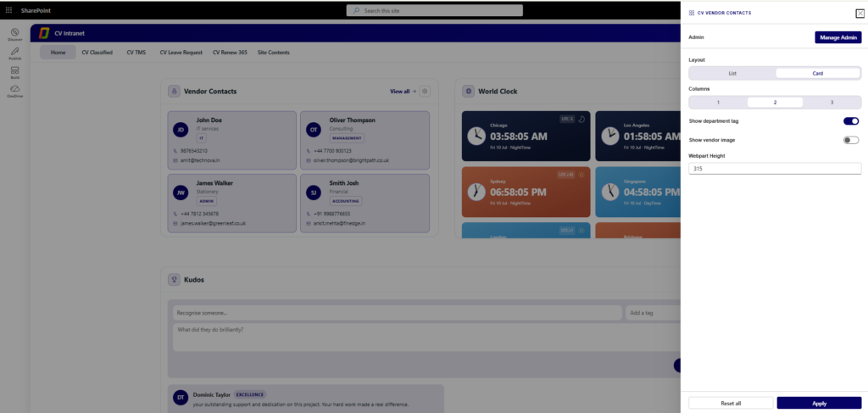Image resolution: width=868 pixels, height=413 pixels.
Task: Click the phone icon beside 9876543210
Action: 175,151
